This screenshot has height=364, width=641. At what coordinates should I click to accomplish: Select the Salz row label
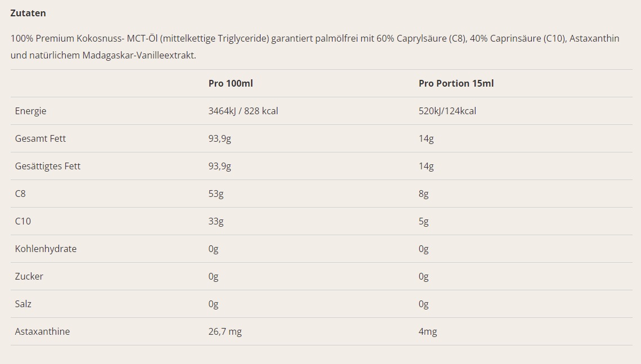[23, 304]
